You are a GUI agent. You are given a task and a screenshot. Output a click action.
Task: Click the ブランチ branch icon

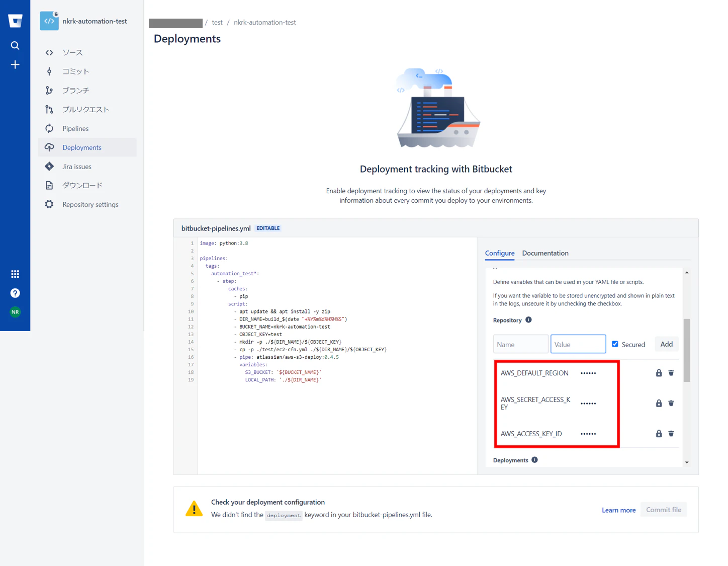[x=49, y=91]
